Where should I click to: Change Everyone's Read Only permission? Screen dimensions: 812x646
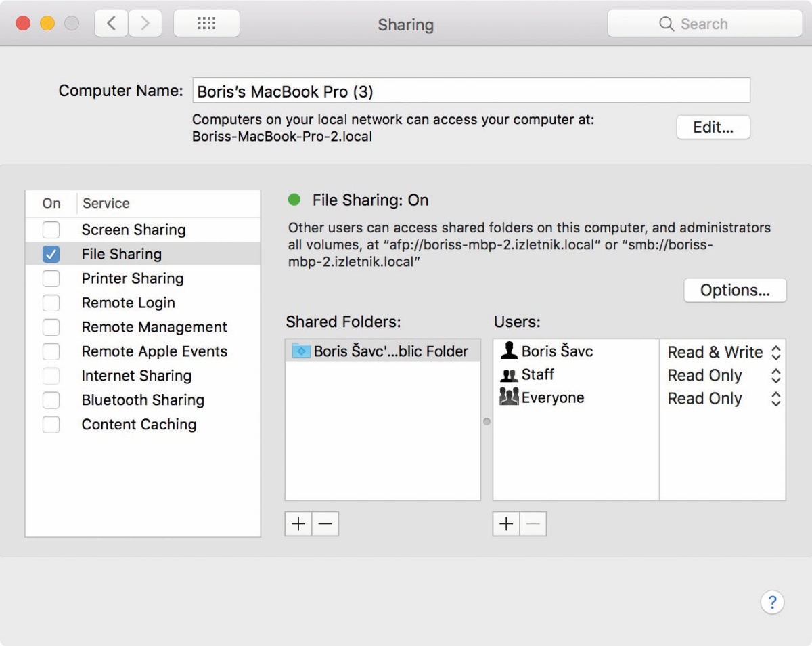coord(724,398)
